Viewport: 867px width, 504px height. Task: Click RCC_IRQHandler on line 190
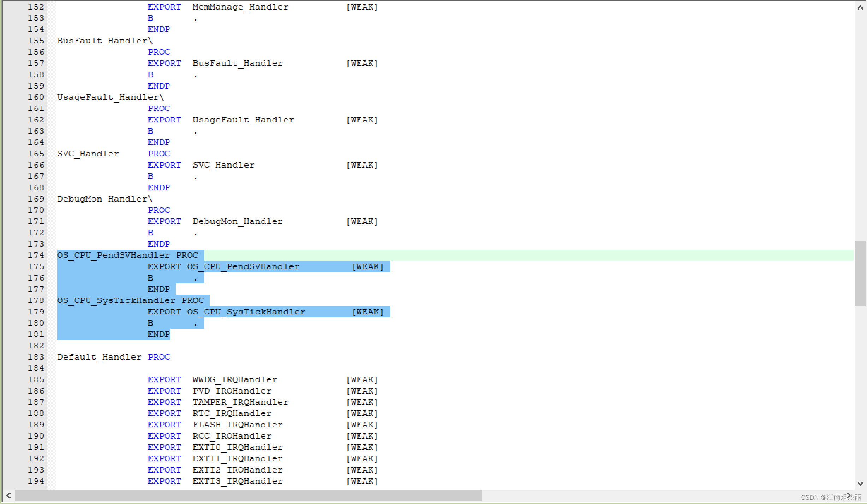point(232,436)
